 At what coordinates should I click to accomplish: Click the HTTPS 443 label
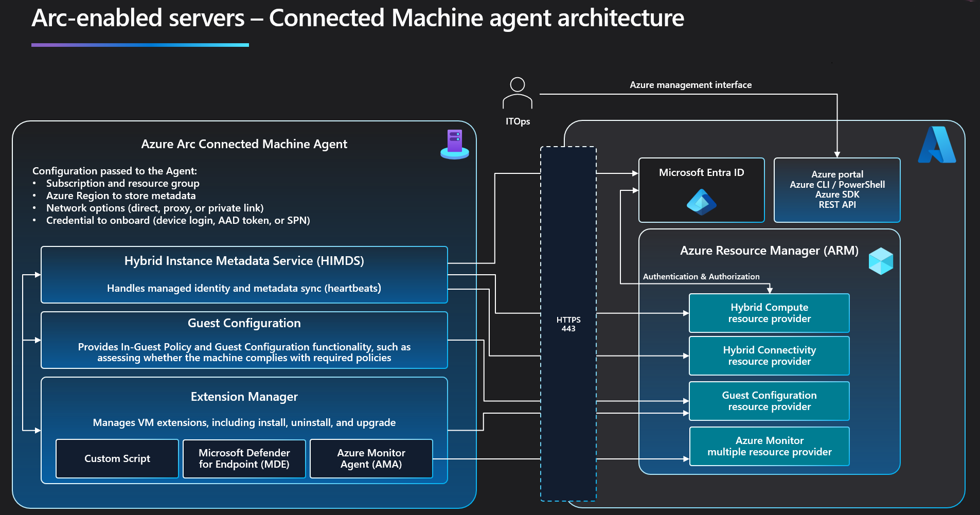(x=568, y=324)
